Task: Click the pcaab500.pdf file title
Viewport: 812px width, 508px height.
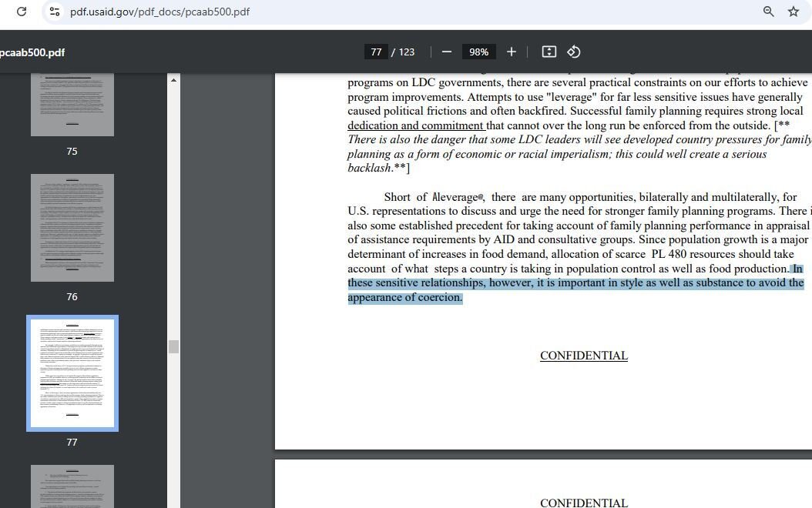Action: pos(32,52)
